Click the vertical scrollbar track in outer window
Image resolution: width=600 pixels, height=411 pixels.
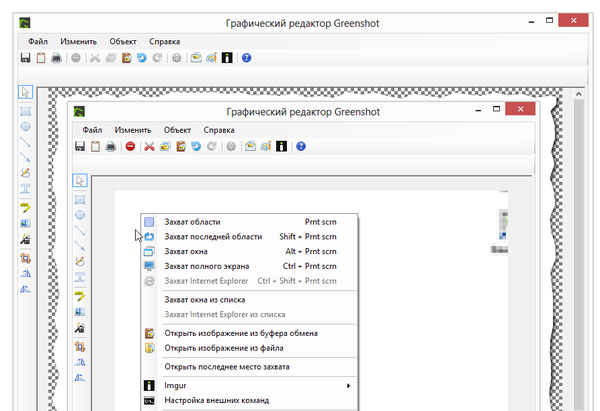579,254
